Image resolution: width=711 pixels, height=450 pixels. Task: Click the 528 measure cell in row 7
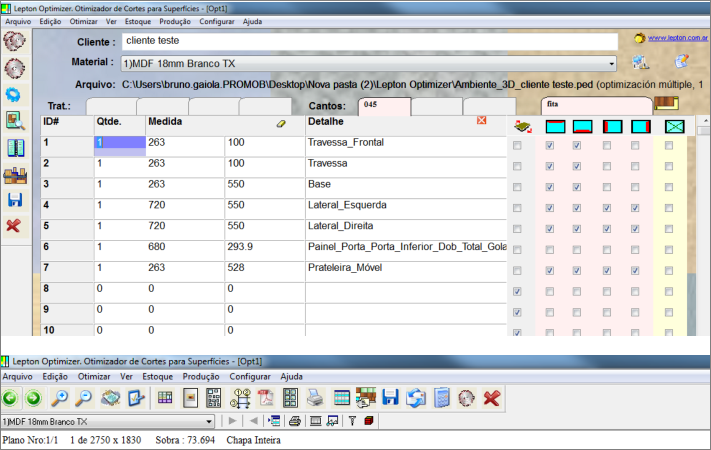coord(264,271)
